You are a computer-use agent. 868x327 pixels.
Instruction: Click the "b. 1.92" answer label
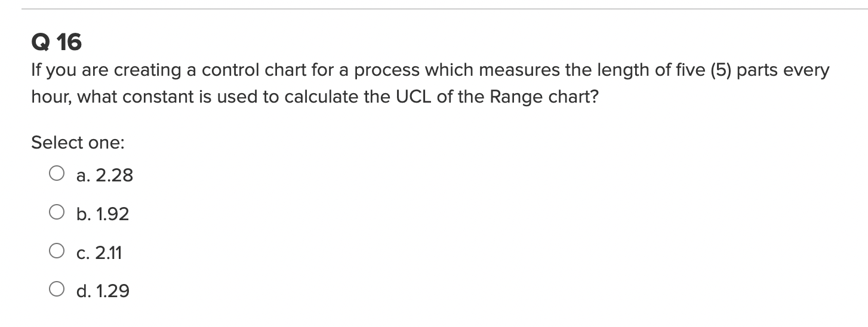[x=103, y=214]
